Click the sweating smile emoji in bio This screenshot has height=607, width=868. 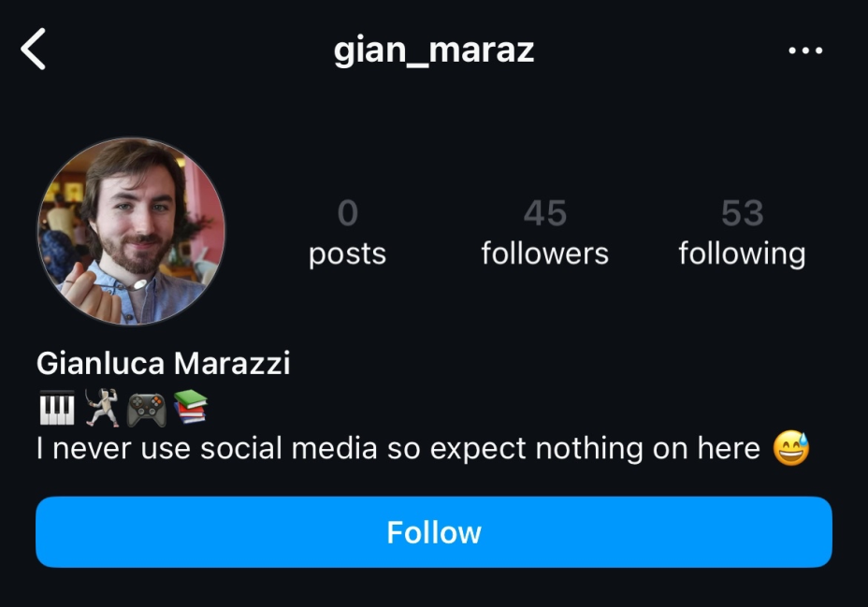coord(791,448)
